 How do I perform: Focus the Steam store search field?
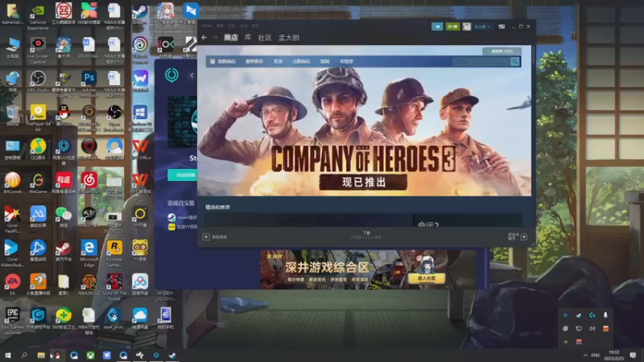click(x=481, y=62)
